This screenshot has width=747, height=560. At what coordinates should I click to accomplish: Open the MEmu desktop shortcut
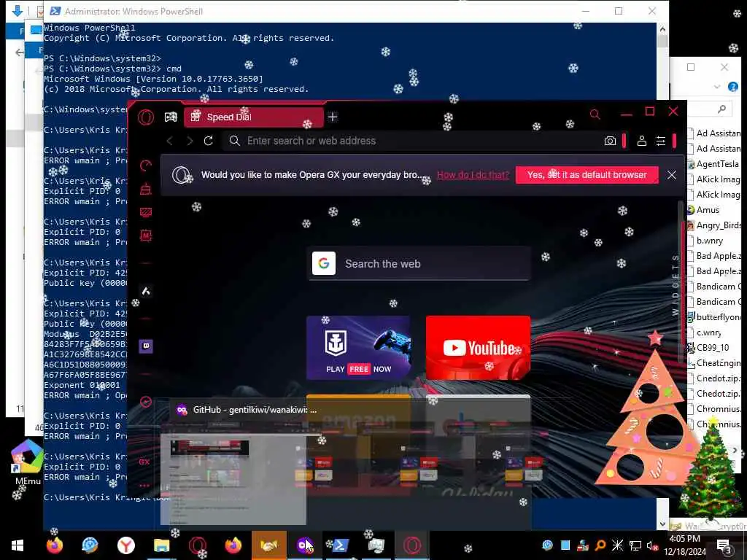27,462
